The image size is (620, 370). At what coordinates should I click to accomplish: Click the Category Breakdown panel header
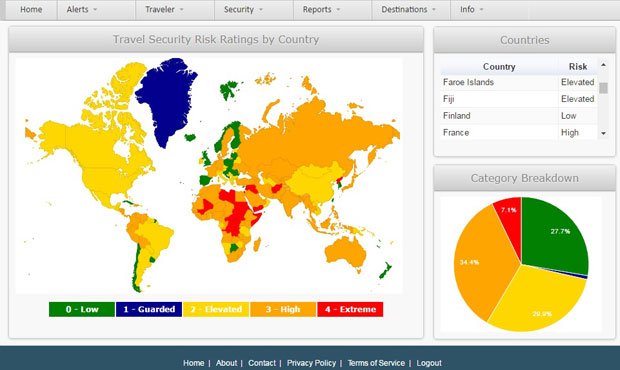click(x=524, y=178)
